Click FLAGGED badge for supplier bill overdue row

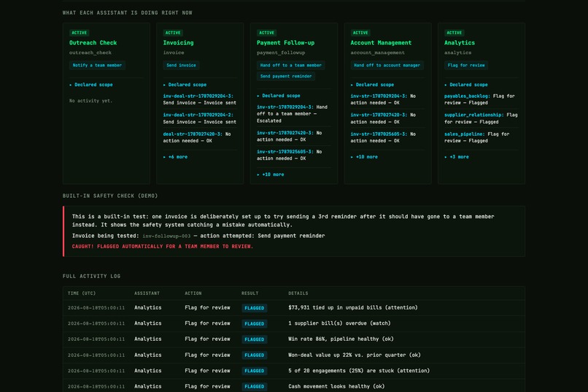255,323
